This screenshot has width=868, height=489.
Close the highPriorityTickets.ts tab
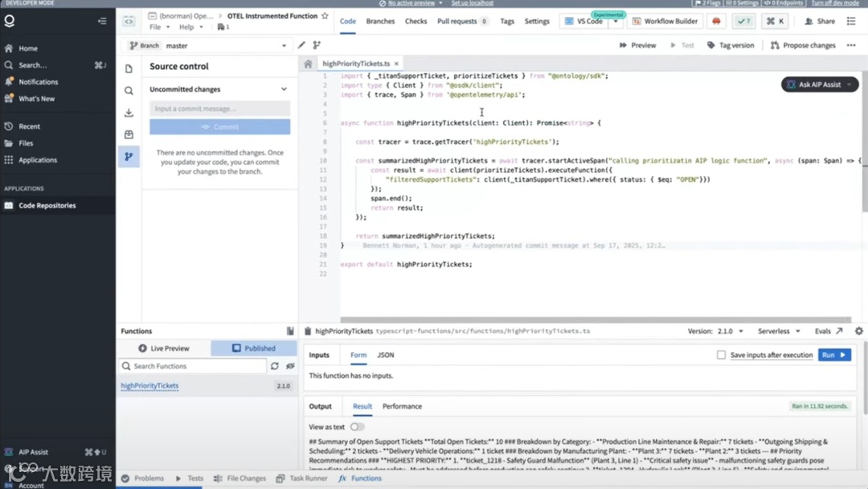396,64
